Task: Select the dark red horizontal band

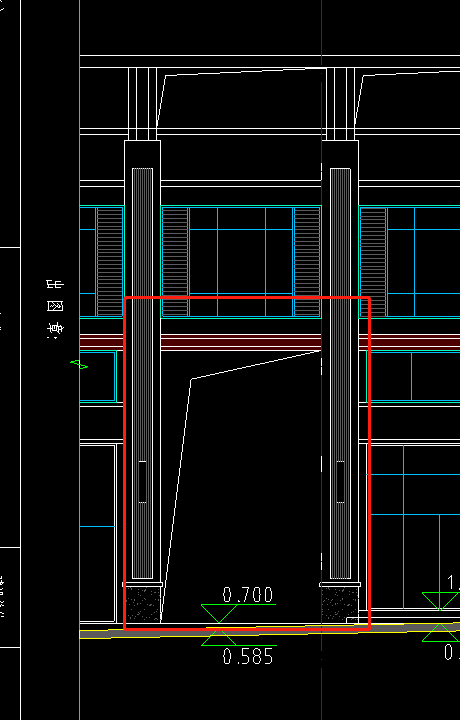Action: 270,342
